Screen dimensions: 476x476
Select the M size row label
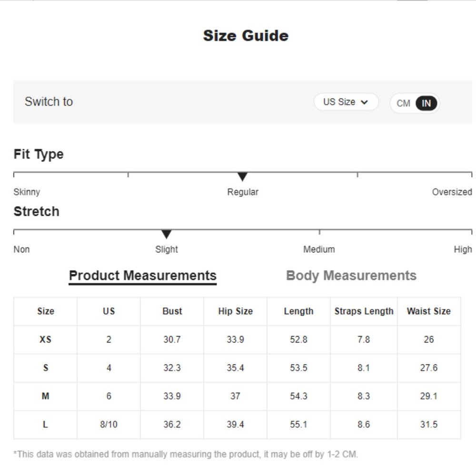(x=46, y=396)
